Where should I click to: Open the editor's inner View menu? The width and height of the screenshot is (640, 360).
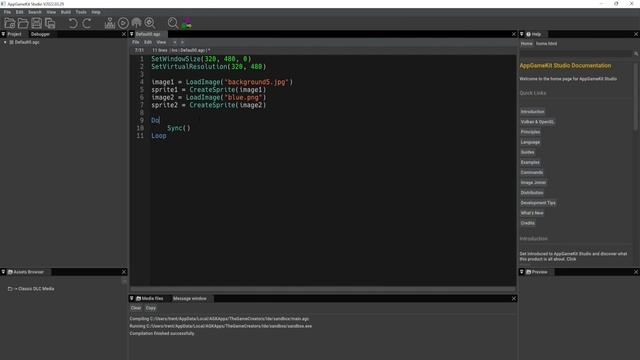point(161,42)
